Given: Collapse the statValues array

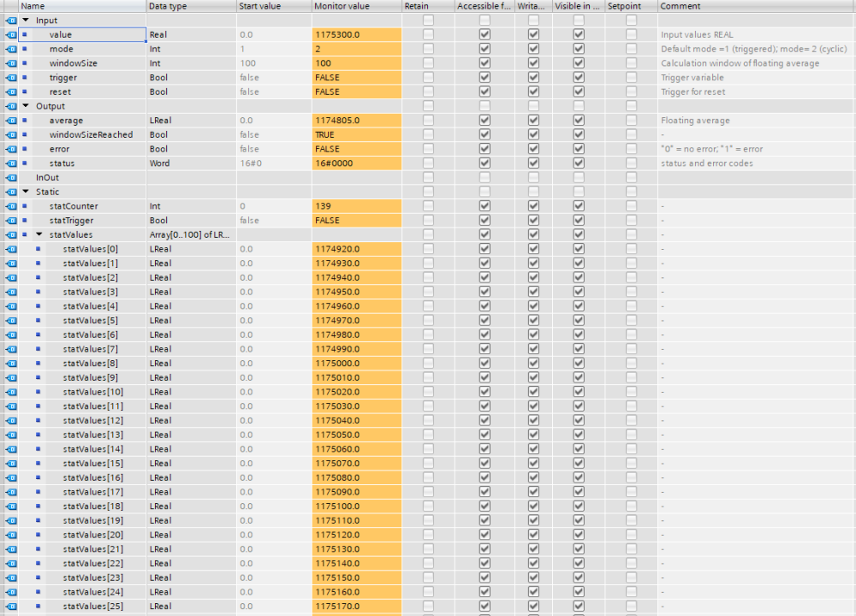Looking at the screenshot, I should coord(39,234).
